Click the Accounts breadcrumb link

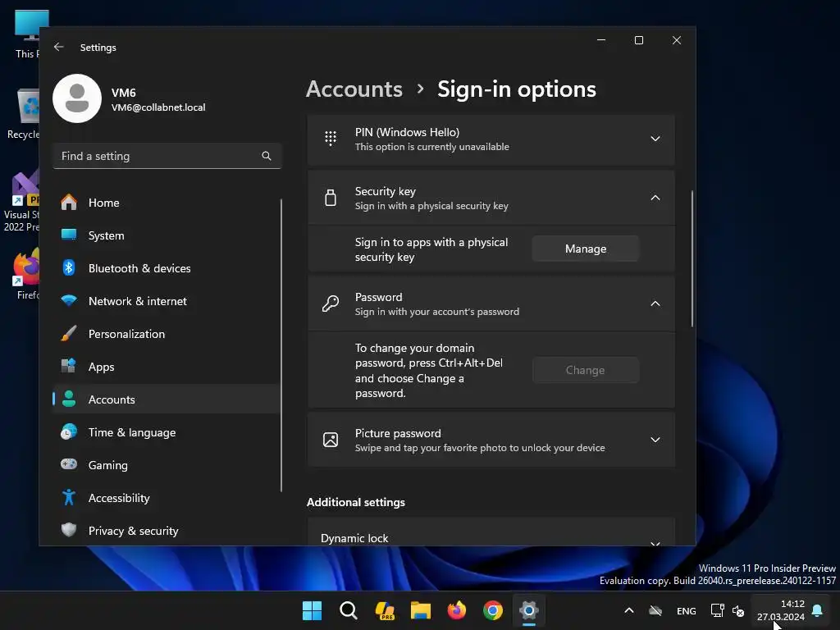click(x=354, y=89)
